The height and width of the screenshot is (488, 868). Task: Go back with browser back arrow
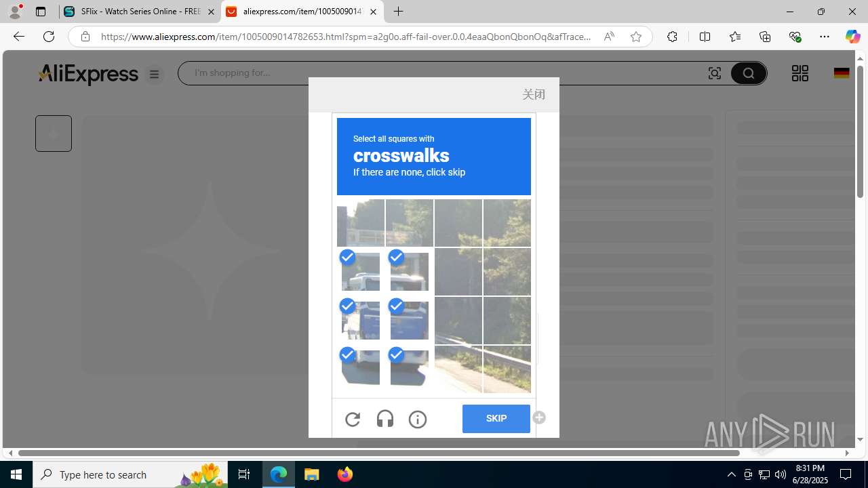pos(19,37)
